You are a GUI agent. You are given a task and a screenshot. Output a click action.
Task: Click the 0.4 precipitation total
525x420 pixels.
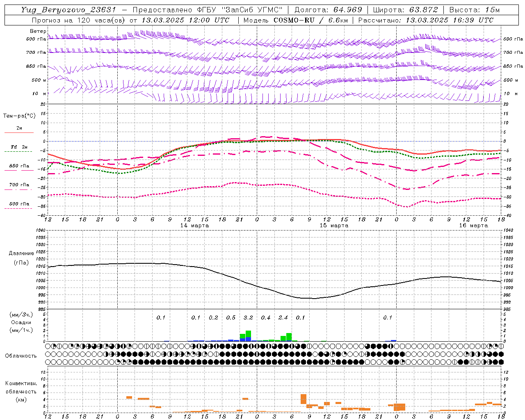[266, 317]
